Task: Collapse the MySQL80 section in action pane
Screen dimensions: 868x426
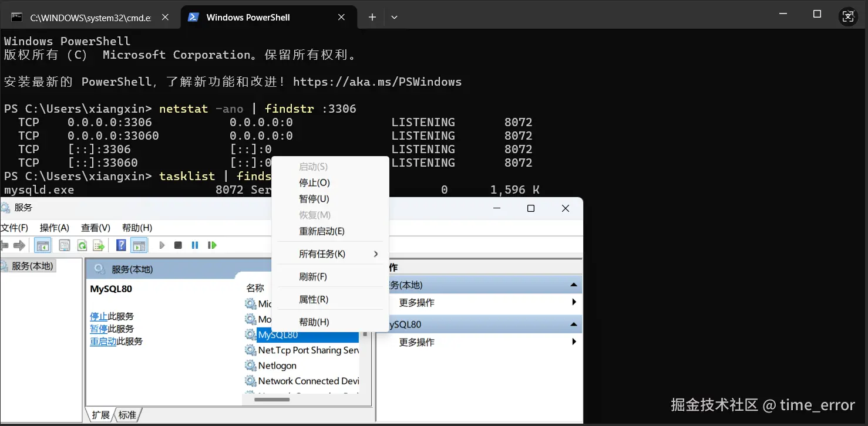Action: [574, 324]
